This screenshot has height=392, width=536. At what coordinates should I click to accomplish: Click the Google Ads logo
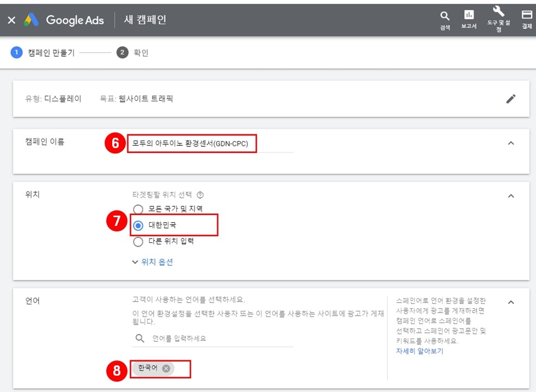(59, 20)
